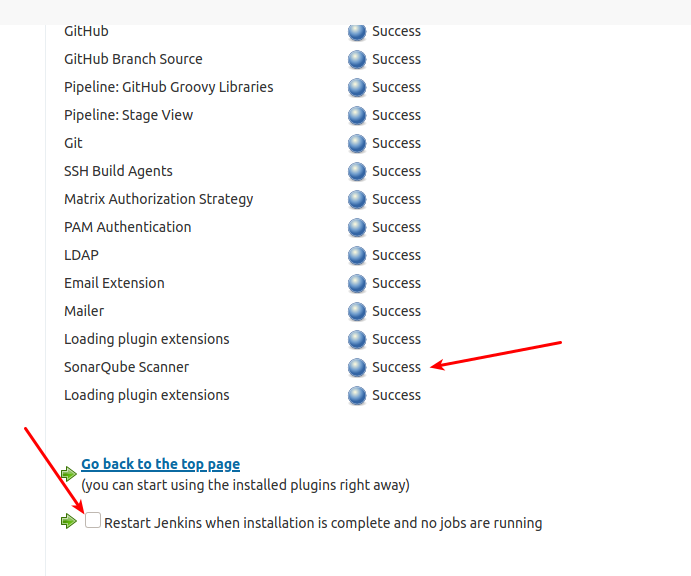
Task: Click the blue status ball beside GitHub
Action: click(357, 31)
